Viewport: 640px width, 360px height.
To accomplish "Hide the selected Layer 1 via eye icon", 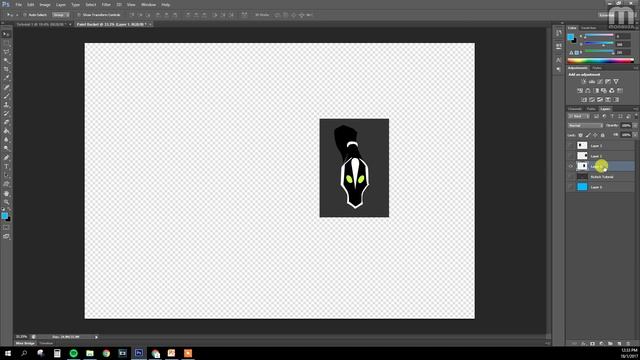I will [571, 166].
